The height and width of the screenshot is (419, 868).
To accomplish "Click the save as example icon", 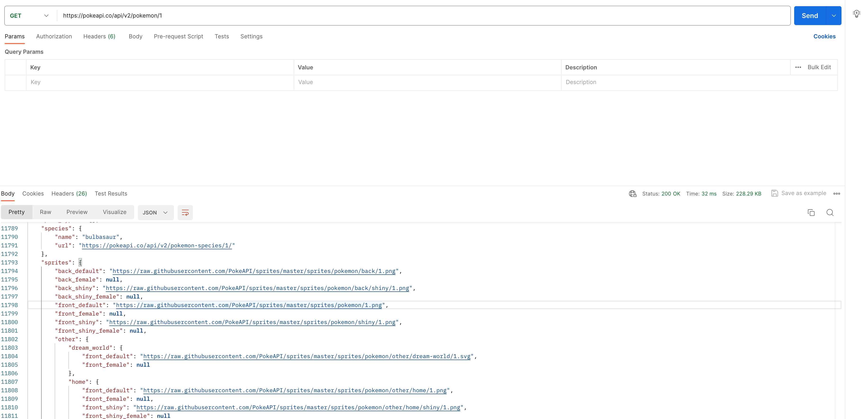I will click(x=775, y=193).
